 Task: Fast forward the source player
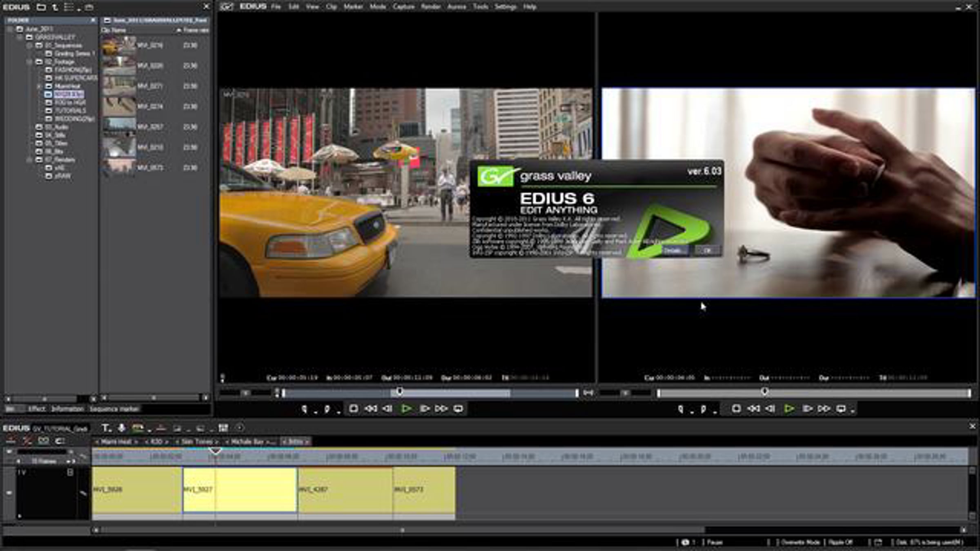441,409
